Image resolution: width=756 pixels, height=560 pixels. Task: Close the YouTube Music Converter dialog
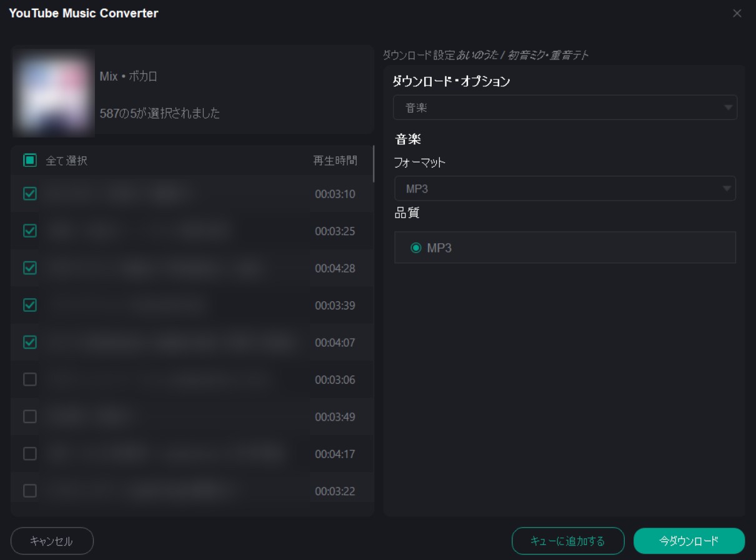point(737,13)
